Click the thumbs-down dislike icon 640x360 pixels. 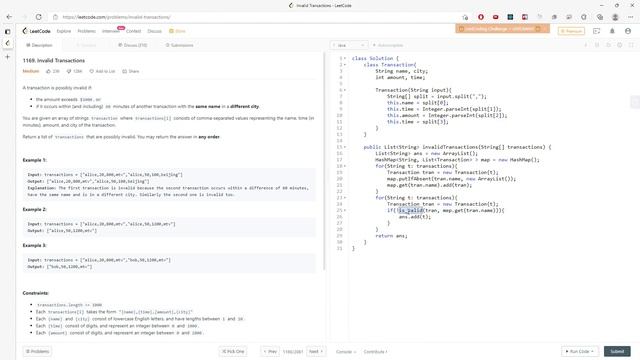click(x=69, y=71)
